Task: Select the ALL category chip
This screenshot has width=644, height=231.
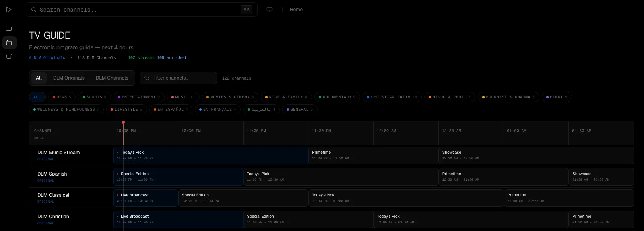Action: point(37,97)
